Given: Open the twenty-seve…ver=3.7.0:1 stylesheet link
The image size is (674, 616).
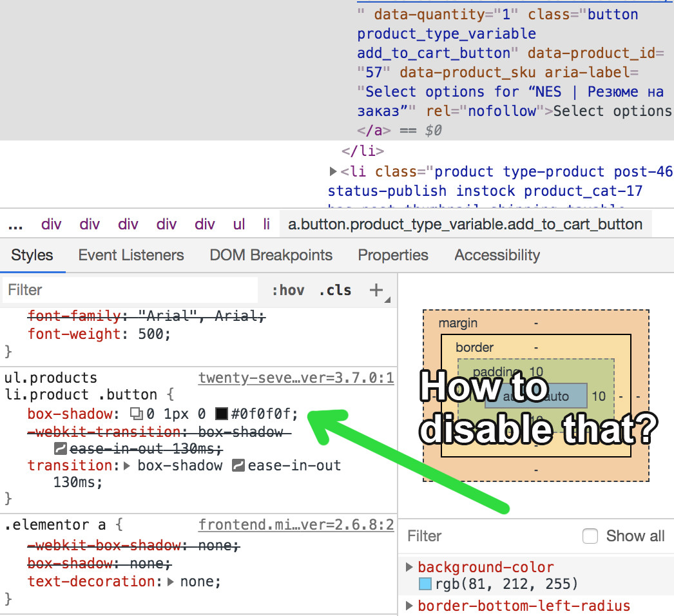Looking at the screenshot, I should (296, 378).
